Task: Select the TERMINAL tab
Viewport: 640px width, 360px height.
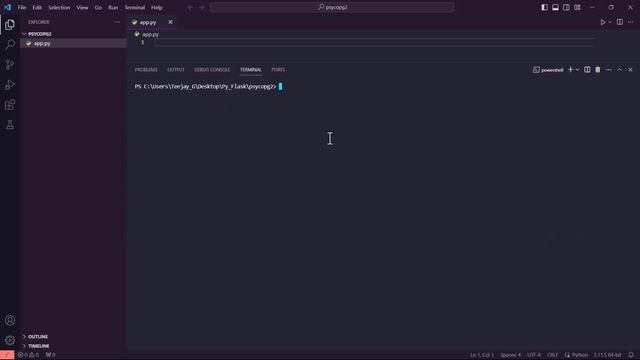Action: [x=251, y=70]
